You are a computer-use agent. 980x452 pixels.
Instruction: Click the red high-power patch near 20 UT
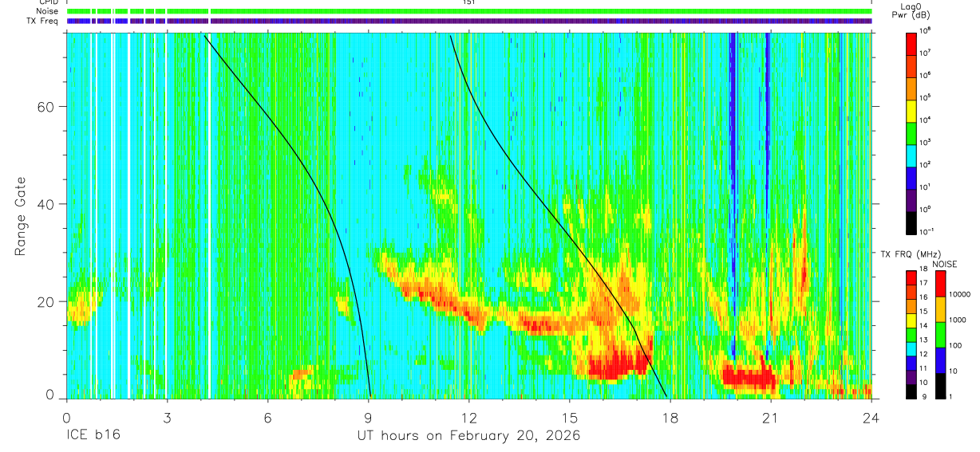pos(749,376)
